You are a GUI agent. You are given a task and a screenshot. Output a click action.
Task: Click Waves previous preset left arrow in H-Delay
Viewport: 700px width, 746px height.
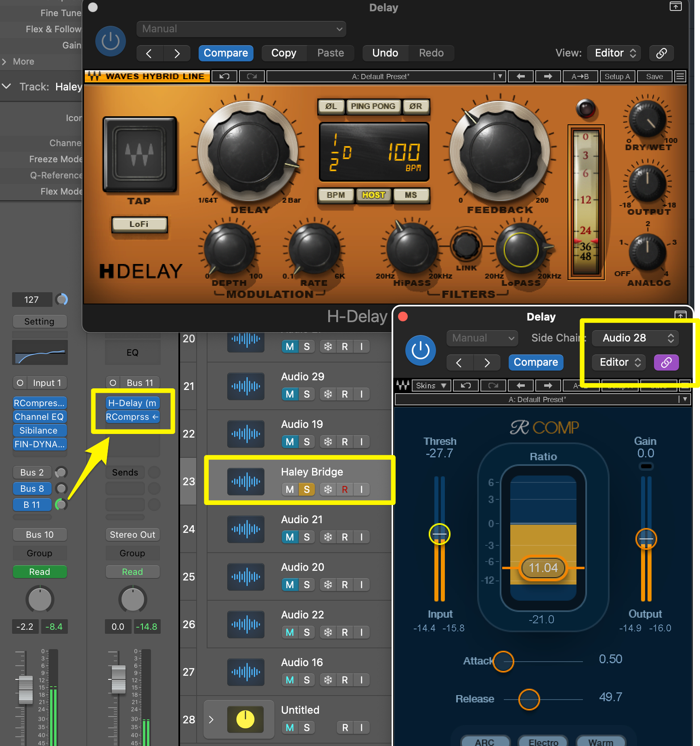tap(521, 76)
